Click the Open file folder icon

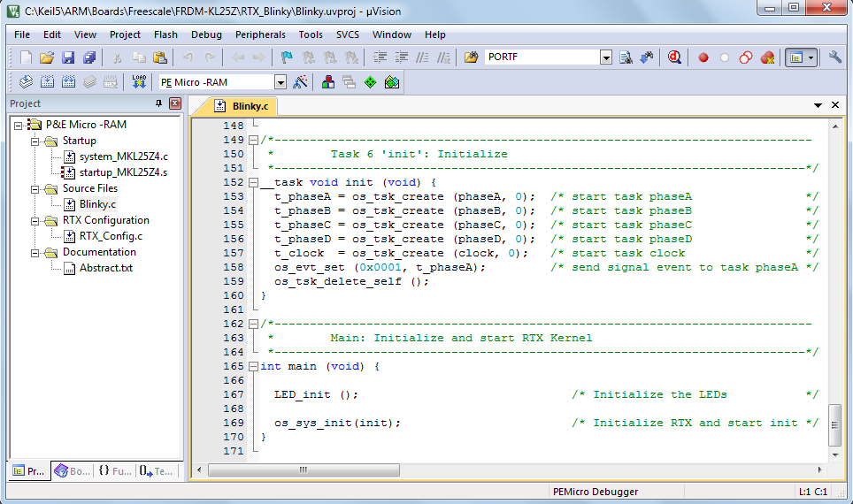coord(47,57)
